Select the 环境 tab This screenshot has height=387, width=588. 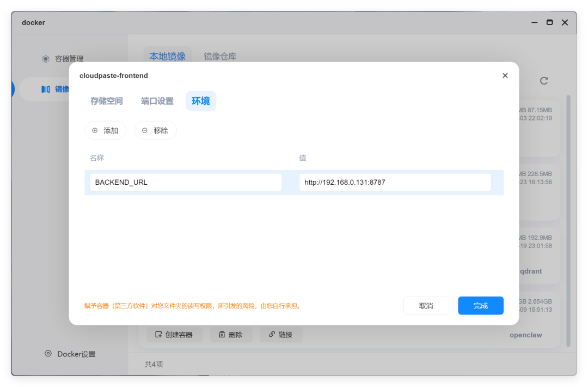point(201,101)
